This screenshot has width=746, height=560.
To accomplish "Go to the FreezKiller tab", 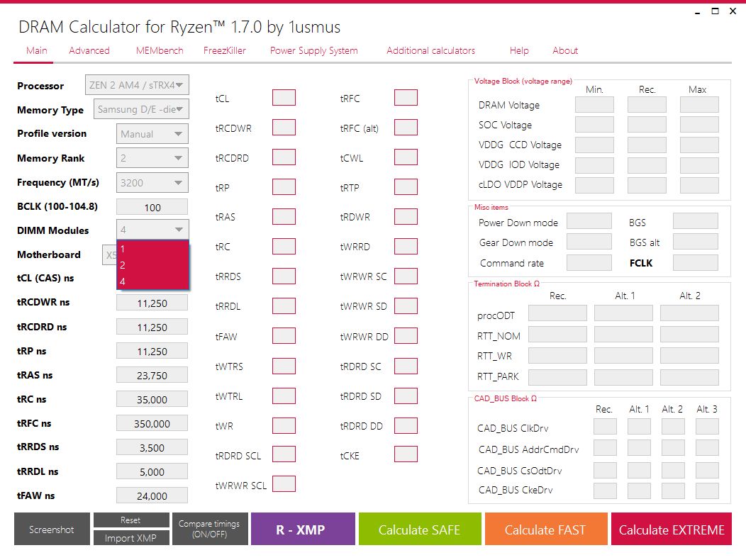I will click(x=225, y=50).
